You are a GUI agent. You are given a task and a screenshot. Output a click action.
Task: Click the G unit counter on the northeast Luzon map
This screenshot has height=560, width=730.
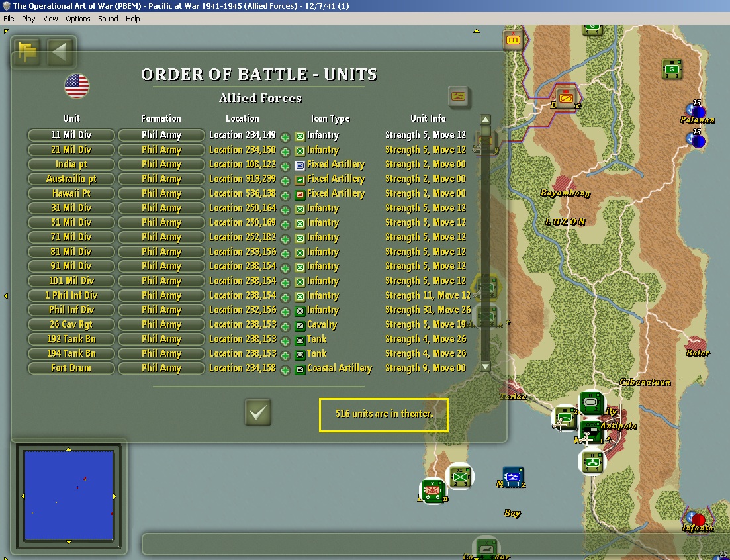pos(672,70)
